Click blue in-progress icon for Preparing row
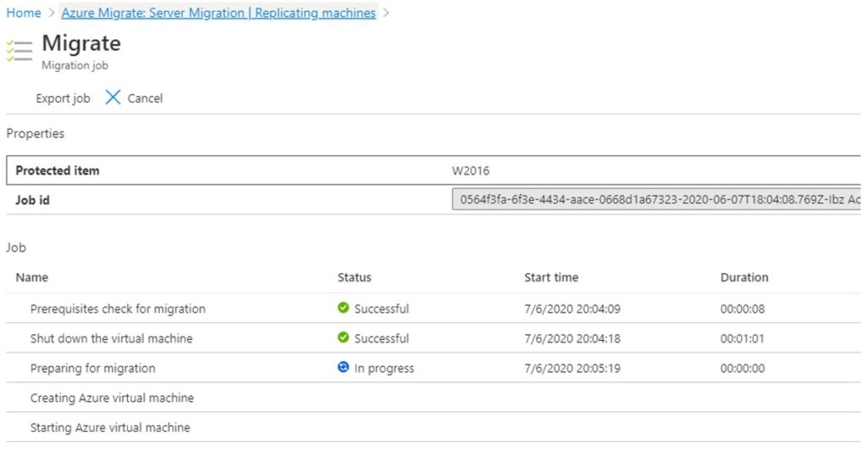Screen dimensions: 868x457 (343, 367)
